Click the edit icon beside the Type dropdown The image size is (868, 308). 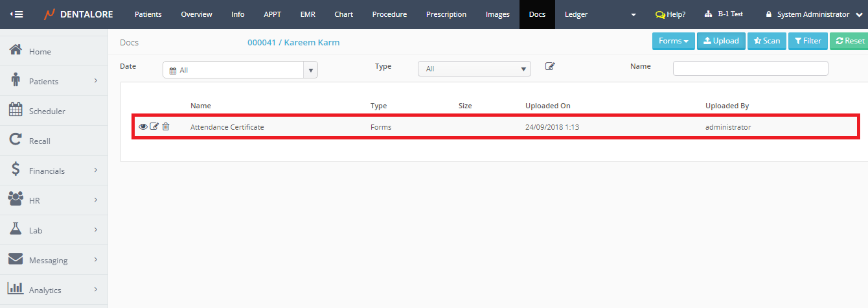coord(550,66)
